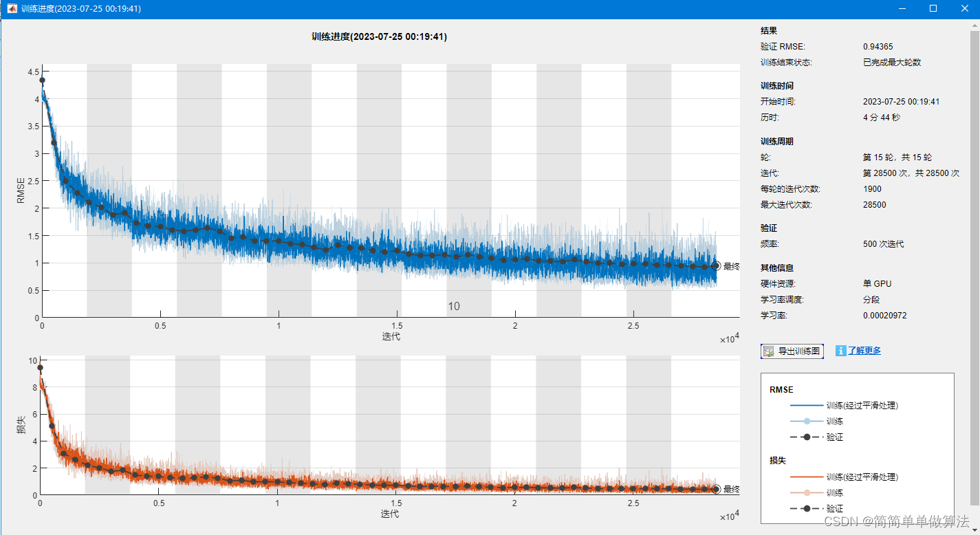The image size is (980, 535).
Task: Open the 了解更多 help link
Action: coord(864,351)
